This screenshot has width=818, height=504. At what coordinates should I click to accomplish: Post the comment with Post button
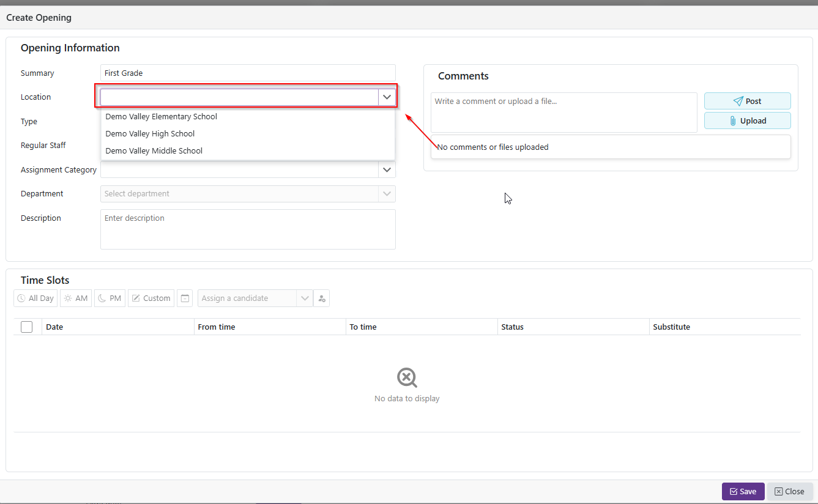tap(747, 101)
